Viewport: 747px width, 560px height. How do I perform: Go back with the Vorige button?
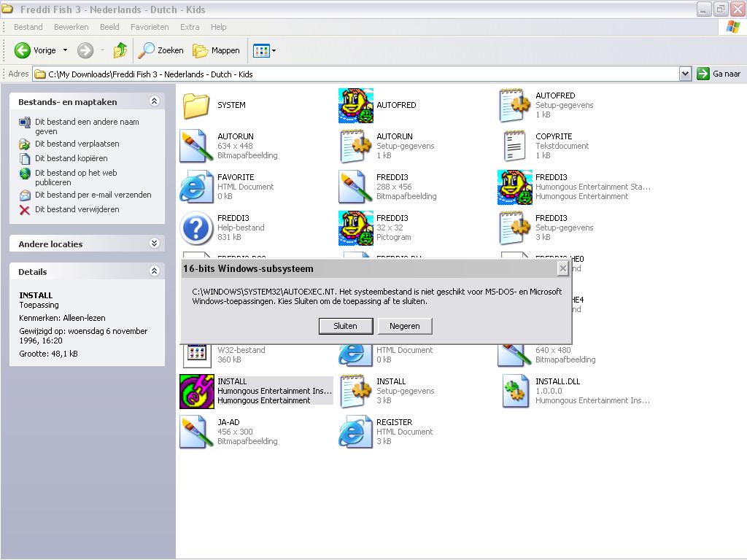(35, 50)
